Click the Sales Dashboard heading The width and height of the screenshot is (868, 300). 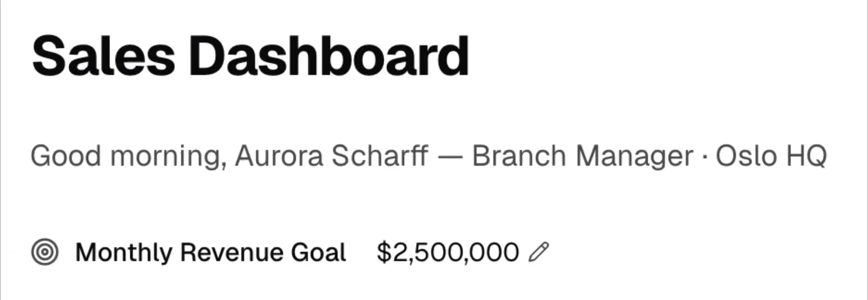point(250,57)
